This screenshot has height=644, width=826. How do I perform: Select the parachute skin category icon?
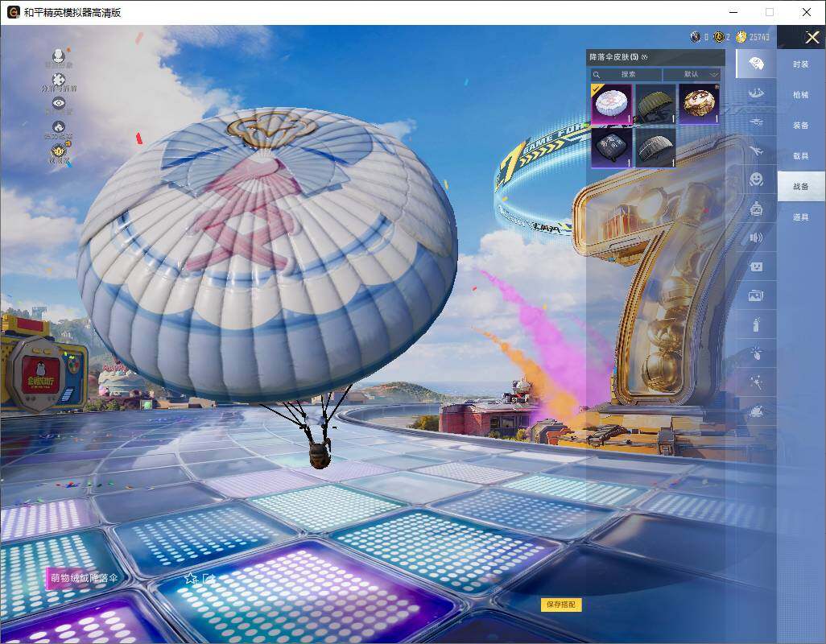756,64
